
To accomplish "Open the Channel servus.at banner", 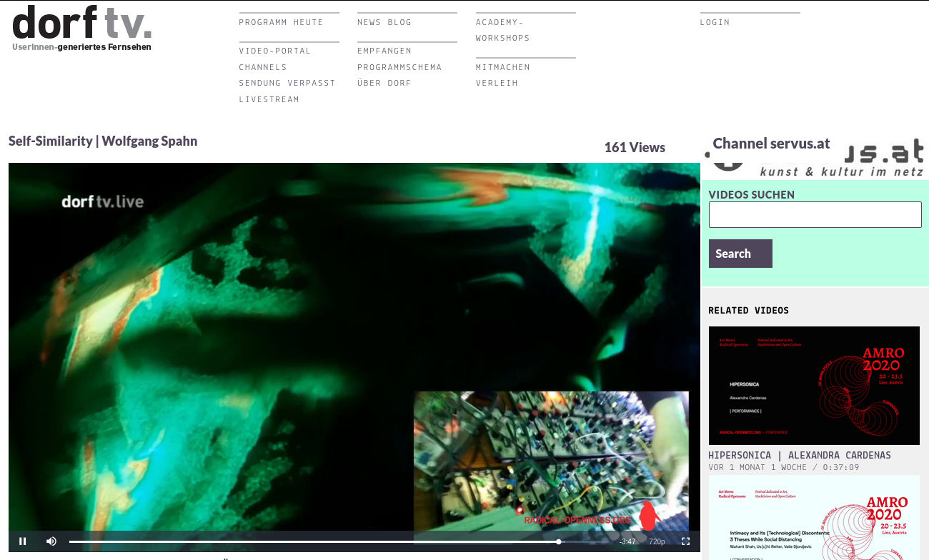I will pos(815,154).
